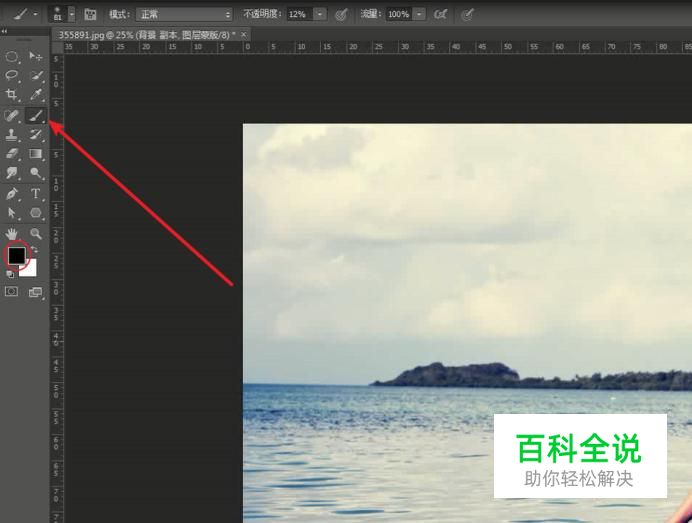Pick the Eyedropper tool

click(36, 95)
